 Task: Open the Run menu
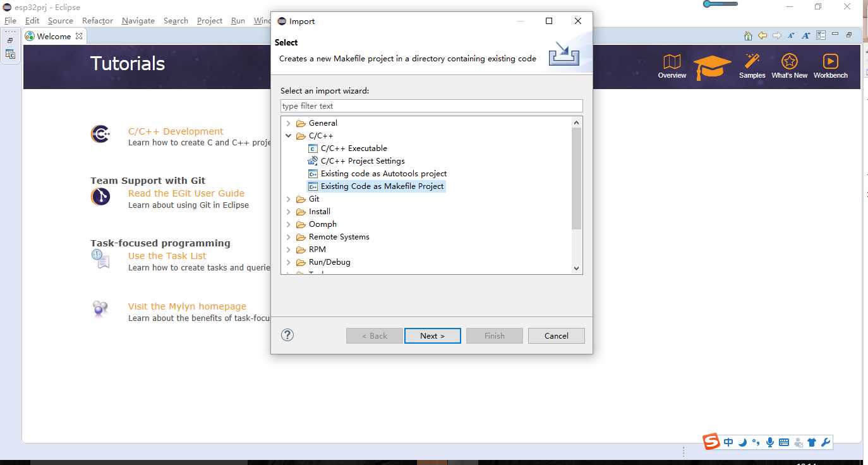click(238, 20)
